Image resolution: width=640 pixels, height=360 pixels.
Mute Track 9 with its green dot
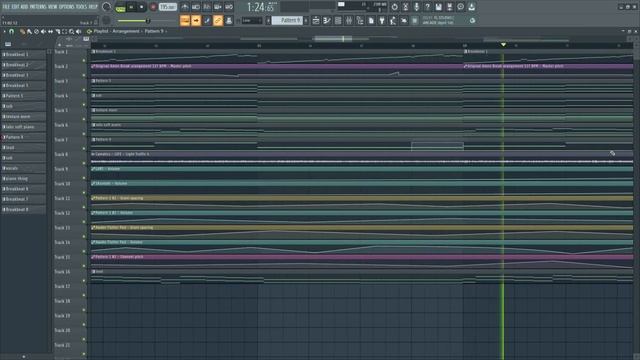pyautogui.click(x=84, y=178)
